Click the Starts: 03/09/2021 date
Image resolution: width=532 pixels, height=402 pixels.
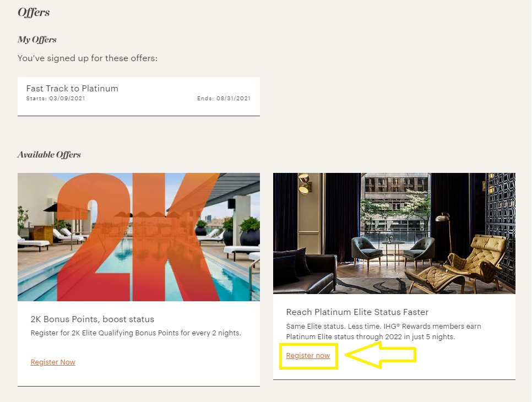pyautogui.click(x=56, y=99)
